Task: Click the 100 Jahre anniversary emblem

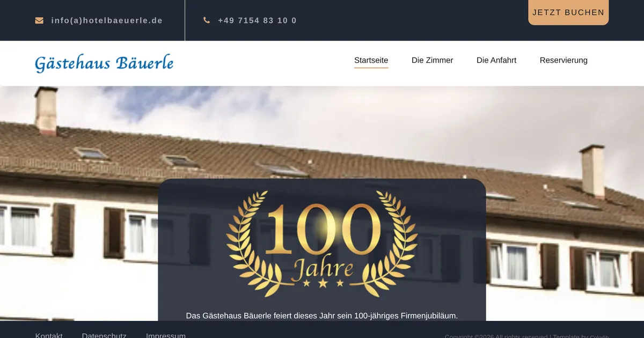Action: 322,244
